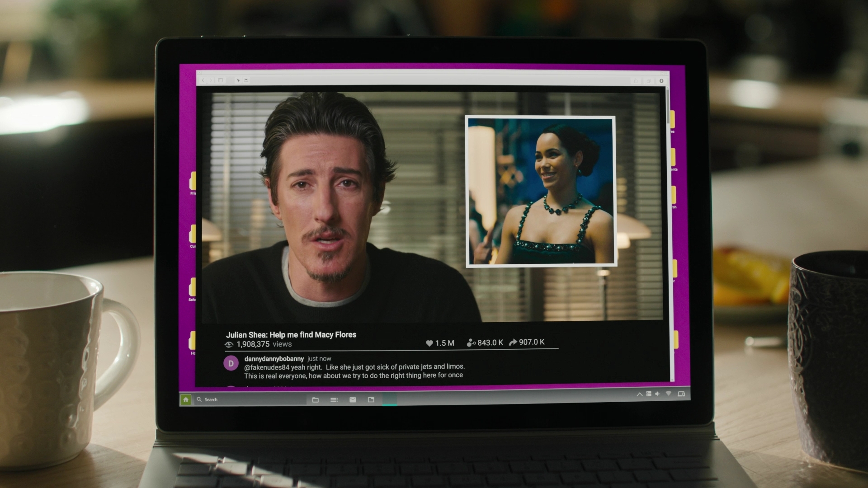Click the '1,908,375 views' count
Image resolution: width=868 pixels, height=488 pixels.
coord(264,344)
